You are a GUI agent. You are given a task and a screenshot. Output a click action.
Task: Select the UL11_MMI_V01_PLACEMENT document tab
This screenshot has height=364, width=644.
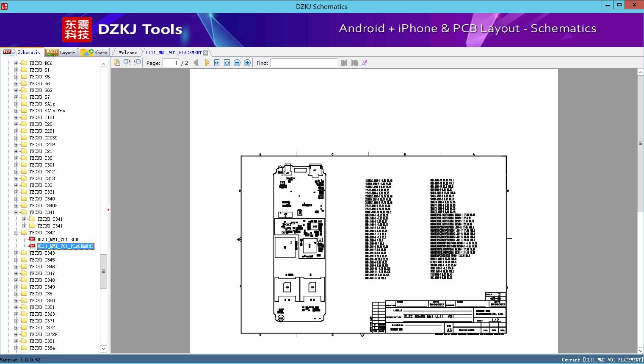click(174, 53)
